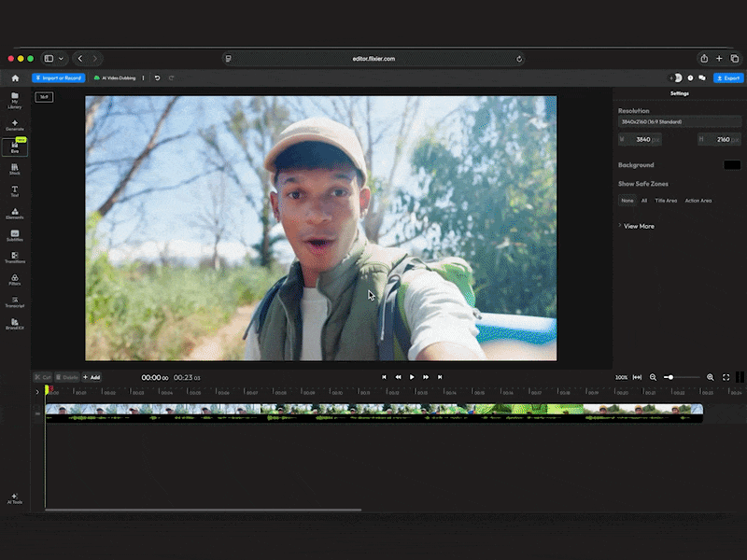The width and height of the screenshot is (747, 560).
Task: Open the Filters panel
Action: coord(15,279)
